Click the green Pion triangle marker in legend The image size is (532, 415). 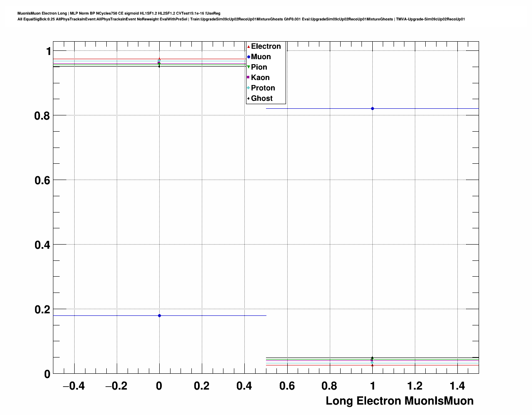[x=248, y=67]
